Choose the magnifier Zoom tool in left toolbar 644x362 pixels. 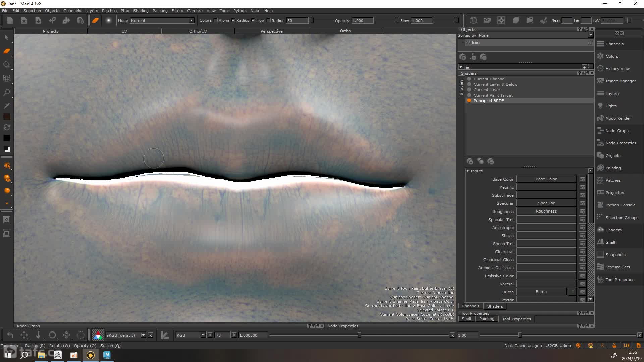point(6,92)
